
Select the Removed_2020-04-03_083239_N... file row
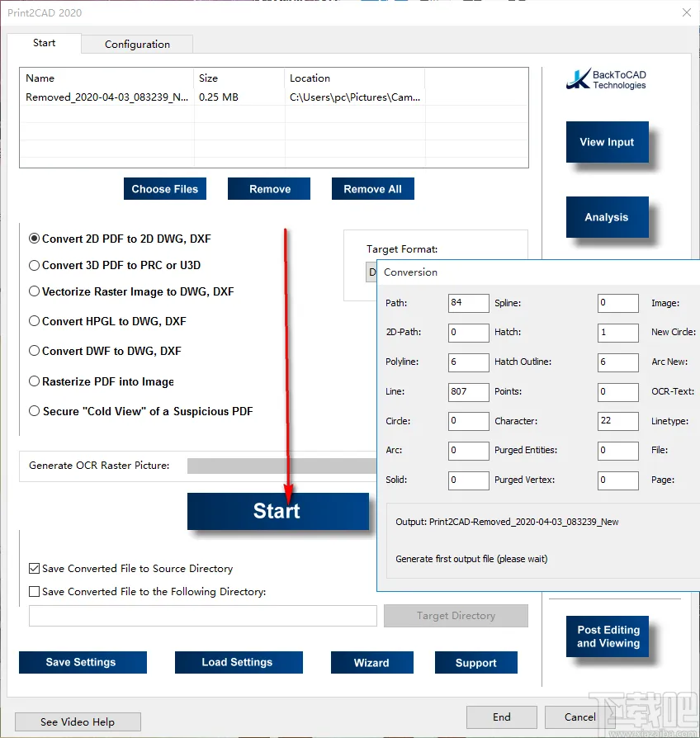tap(273, 97)
